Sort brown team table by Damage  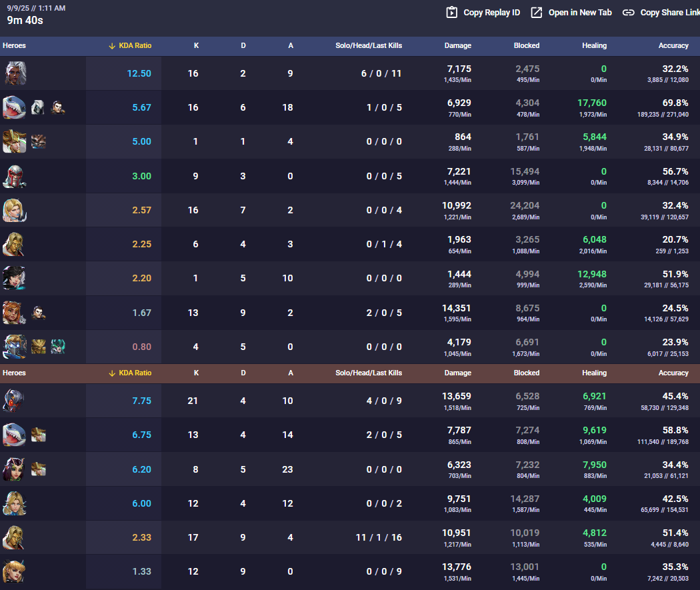point(457,373)
